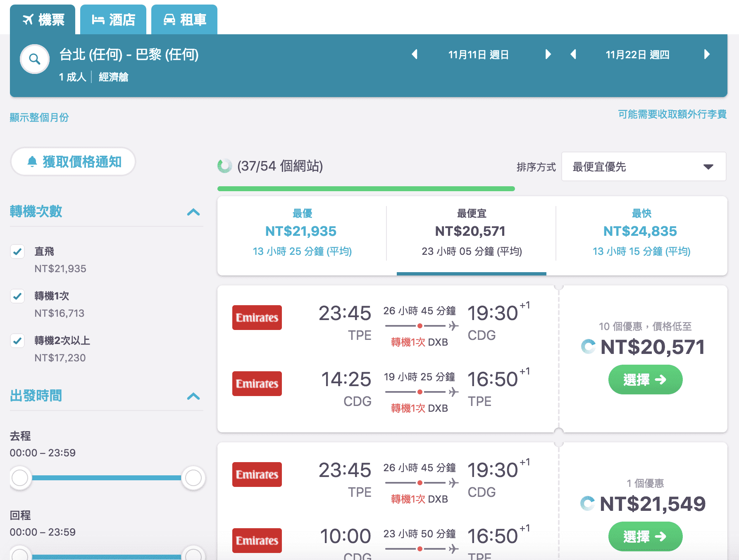The image size is (739, 560).
Task: Click 轉機1次 DXB on 14:25 flight
Action: (420, 408)
